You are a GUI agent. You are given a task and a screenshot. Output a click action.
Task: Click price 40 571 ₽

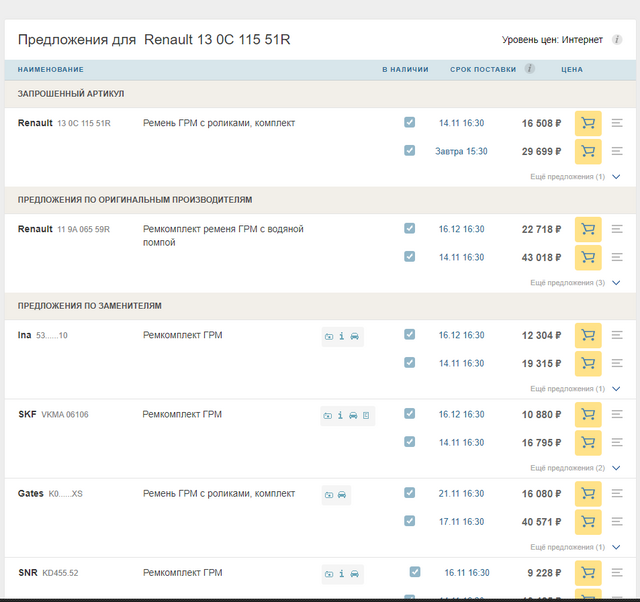pos(541,522)
